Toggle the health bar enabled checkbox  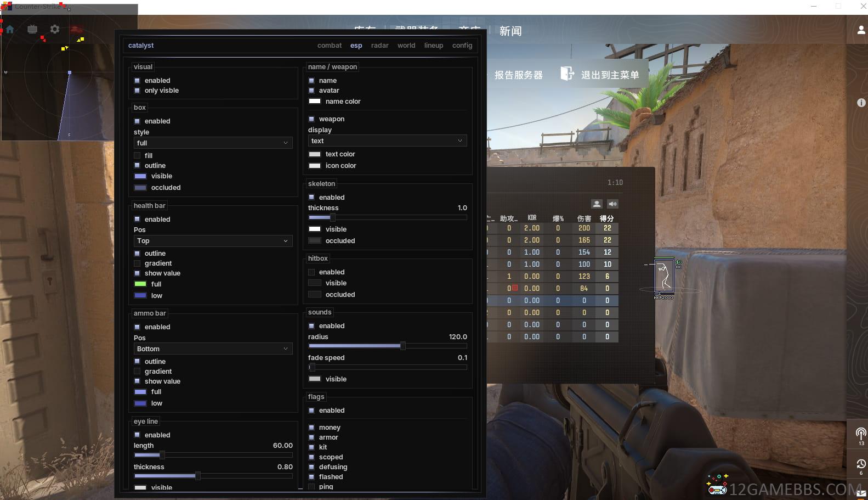coord(137,220)
